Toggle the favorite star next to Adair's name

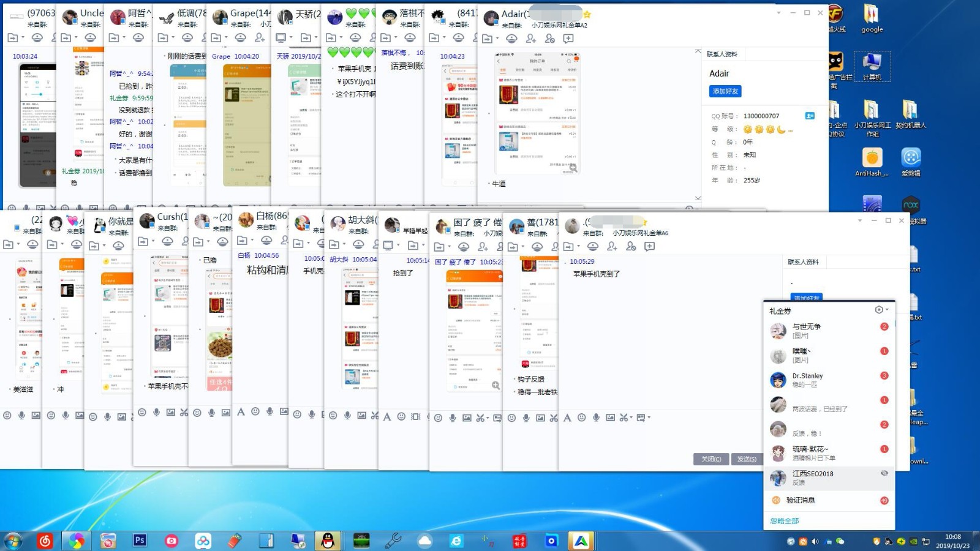click(x=587, y=14)
